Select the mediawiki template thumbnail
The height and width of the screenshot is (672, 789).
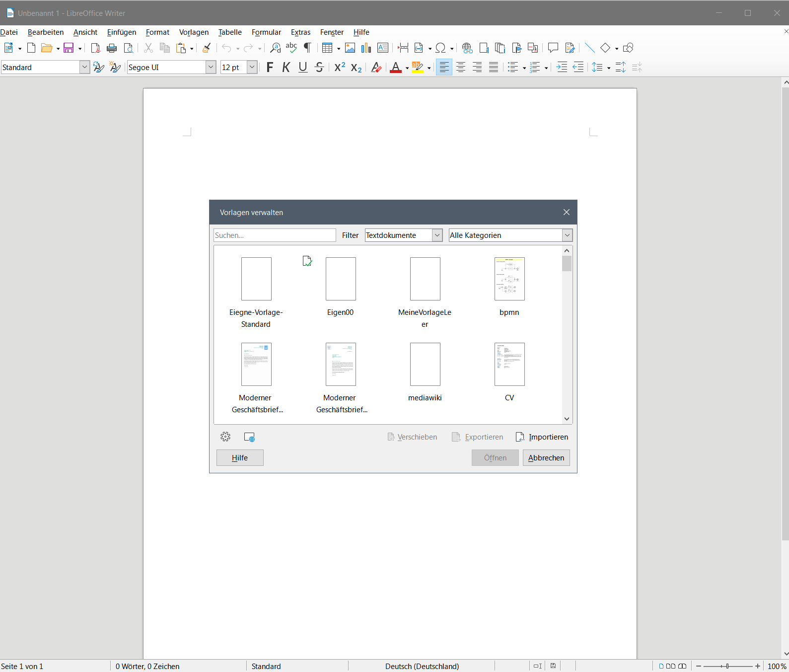[425, 365]
